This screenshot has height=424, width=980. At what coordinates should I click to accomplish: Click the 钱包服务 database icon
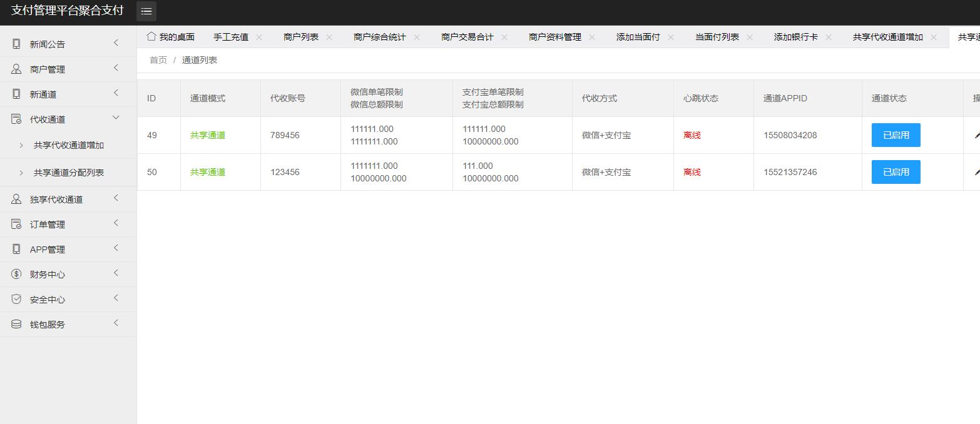pos(16,324)
